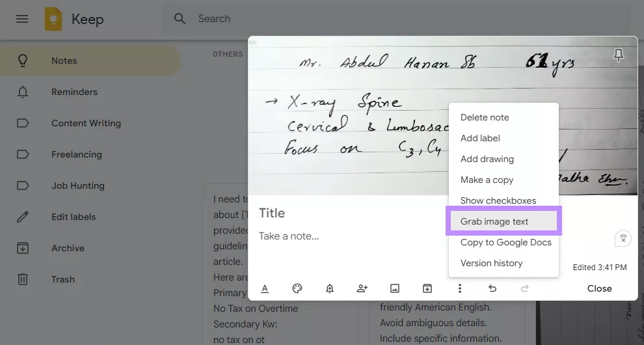Click the No Tax on Overtime text
This screenshot has height=345, width=644.
pyautogui.click(x=256, y=309)
